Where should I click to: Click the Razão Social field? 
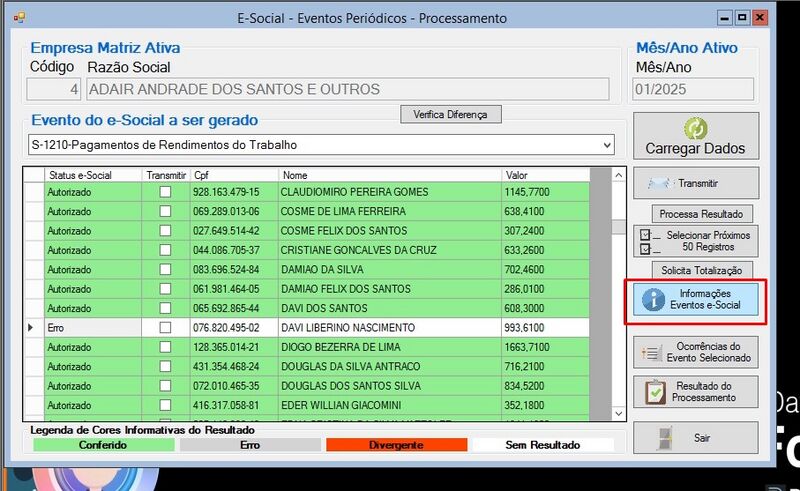[x=347, y=89]
